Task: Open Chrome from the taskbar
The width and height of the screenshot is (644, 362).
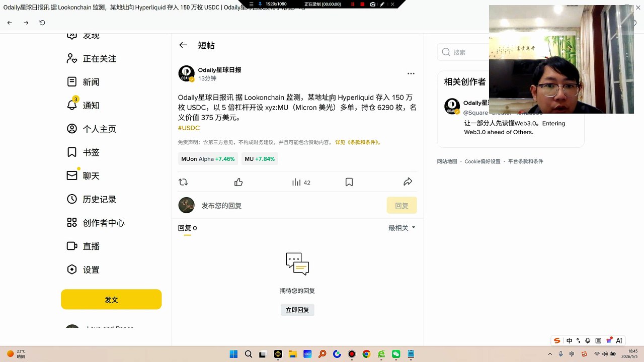Action: coord(366,354)
